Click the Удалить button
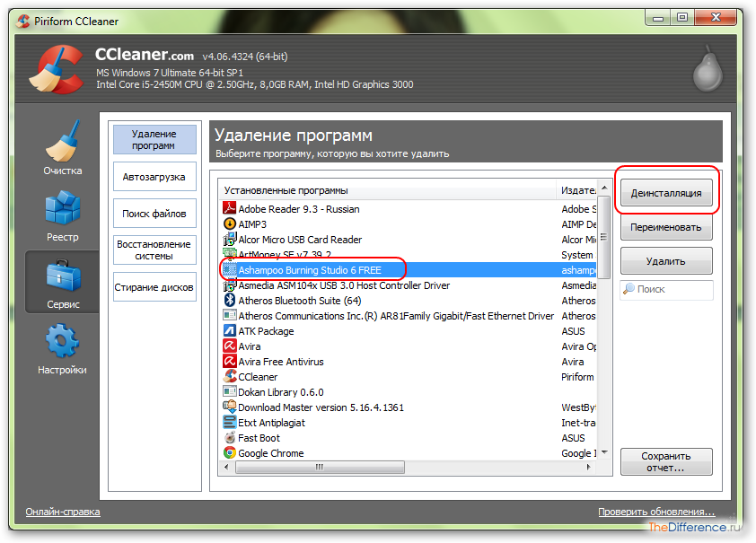Viewport: 756px width, 543px height. [x=666, y=261]
